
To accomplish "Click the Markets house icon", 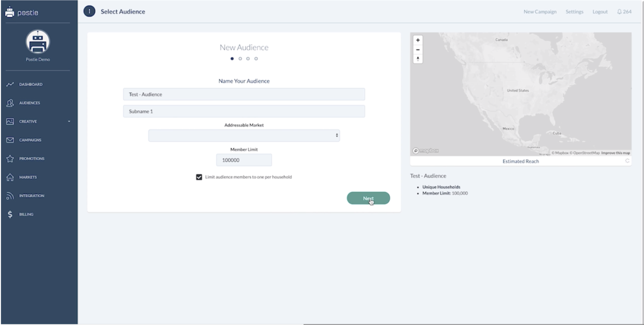I will [10, 177].
